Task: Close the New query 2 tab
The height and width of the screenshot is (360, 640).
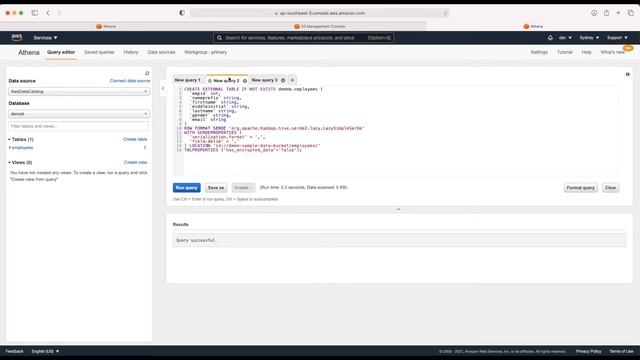Action: coord(245,81)
